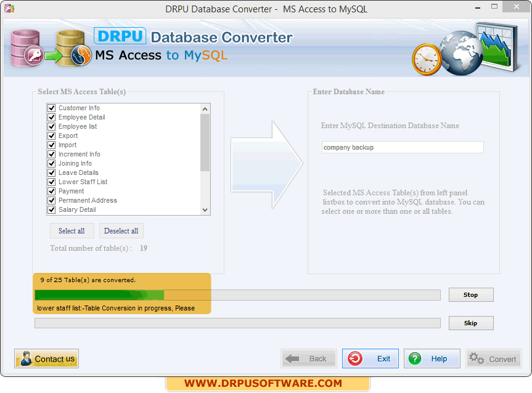Click the green Help question mark icon

click(x=415, y=359)
